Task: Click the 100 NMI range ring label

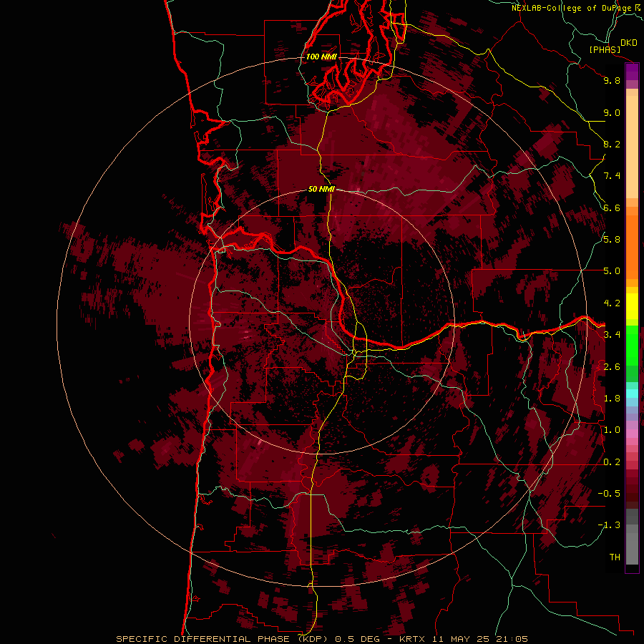Action: point(321,57)
